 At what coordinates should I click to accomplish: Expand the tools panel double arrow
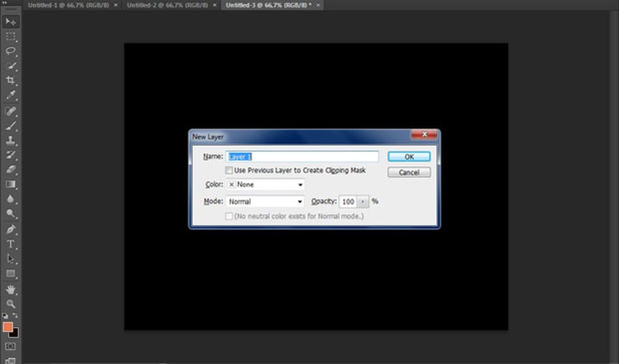(4, 2)
